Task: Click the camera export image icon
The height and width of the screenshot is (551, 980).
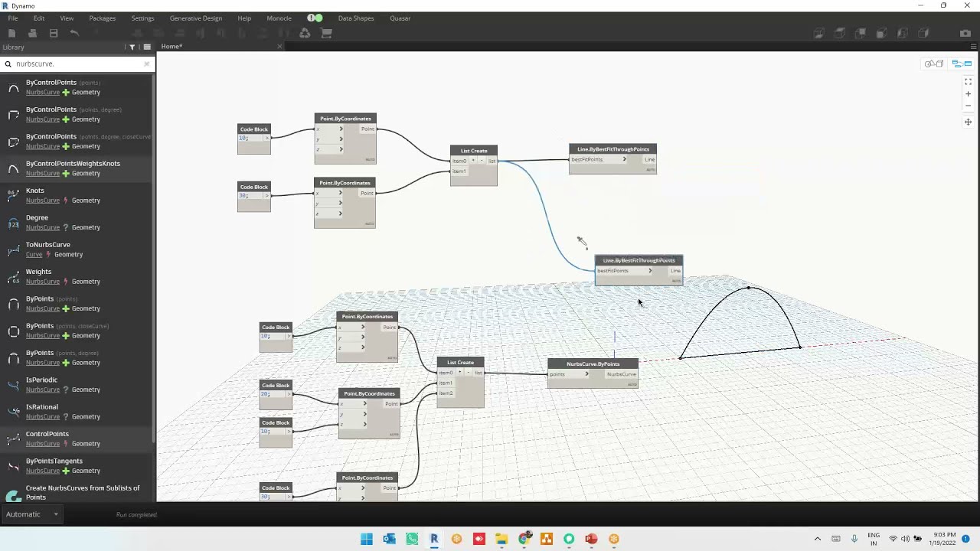Action: 965,33
